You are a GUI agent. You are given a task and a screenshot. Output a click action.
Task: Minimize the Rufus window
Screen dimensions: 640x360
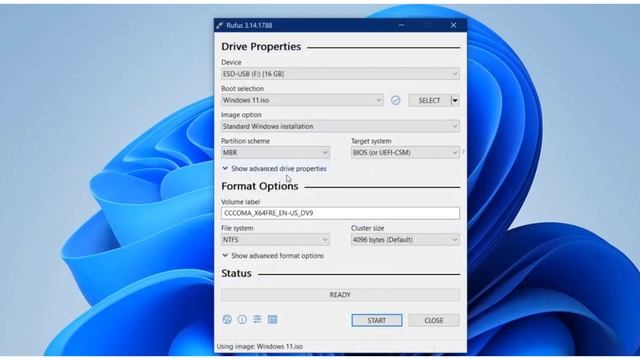click(x=402, y=25)
